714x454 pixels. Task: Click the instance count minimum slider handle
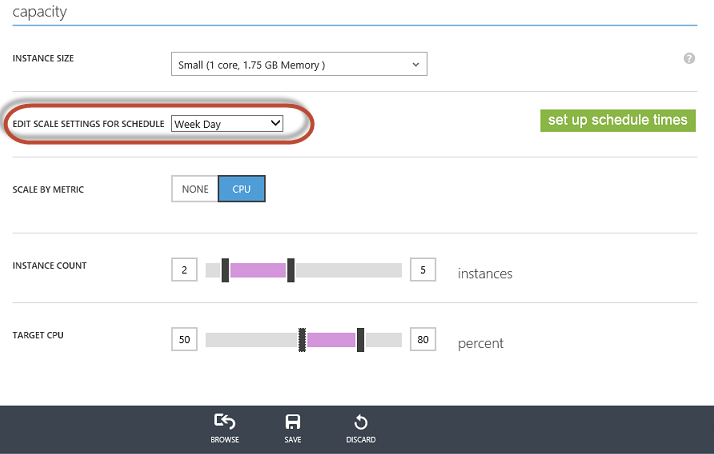click(225, 270)
